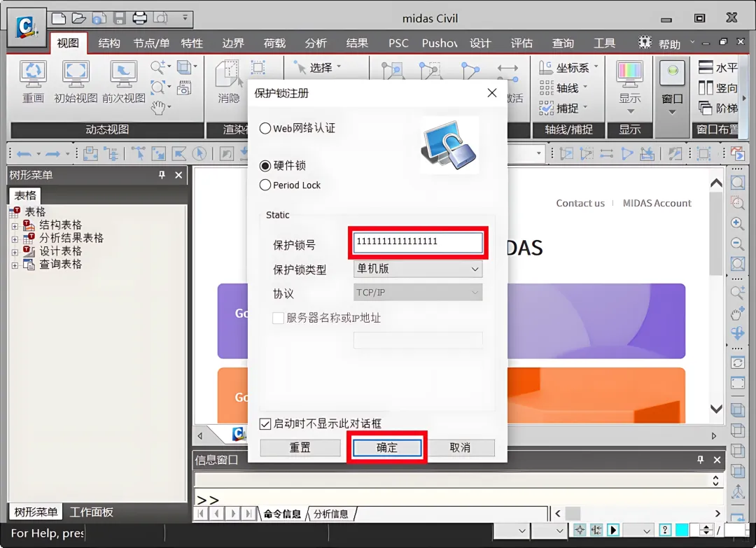Screen dimensions: 756x548
Task: Click the play arrow icon in status bar
Action: pos(613,531)
